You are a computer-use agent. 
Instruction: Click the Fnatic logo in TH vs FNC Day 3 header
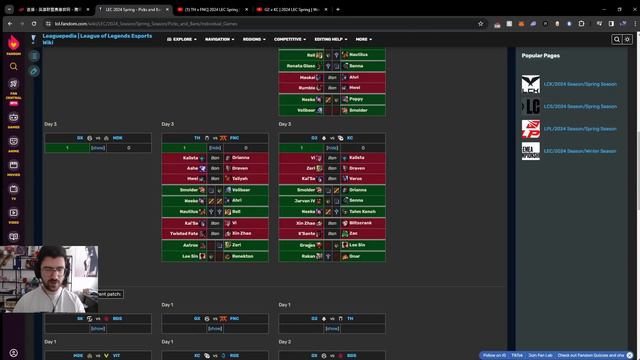coord(223,138)
